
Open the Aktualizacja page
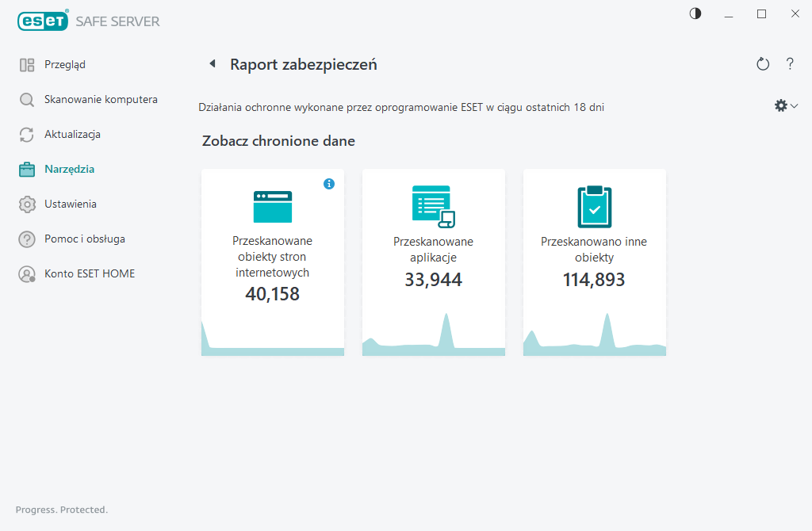pyautogui.click(x=72, y=135)
